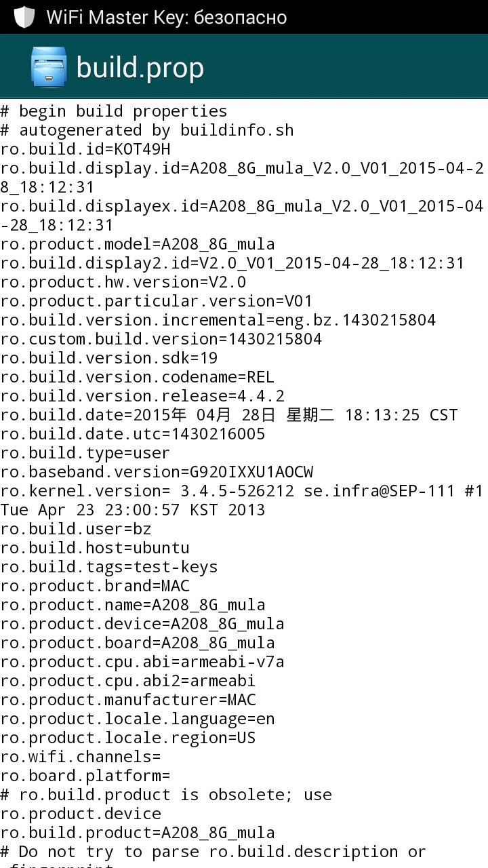Tap the WiFi Master Key shield icon

pos(24,17)
